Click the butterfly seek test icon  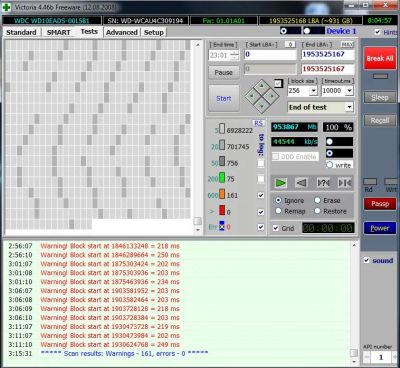(x=344, y=183)
